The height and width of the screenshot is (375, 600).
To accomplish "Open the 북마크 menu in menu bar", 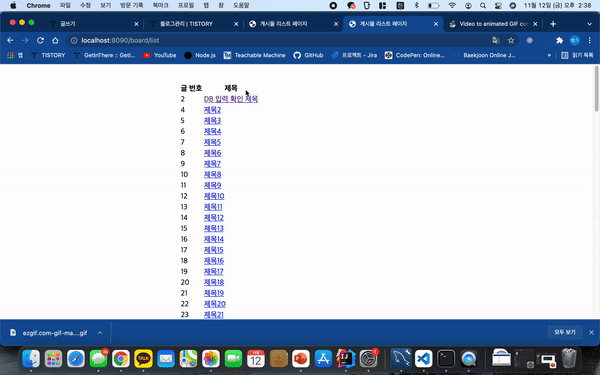I will coord(160,5).
